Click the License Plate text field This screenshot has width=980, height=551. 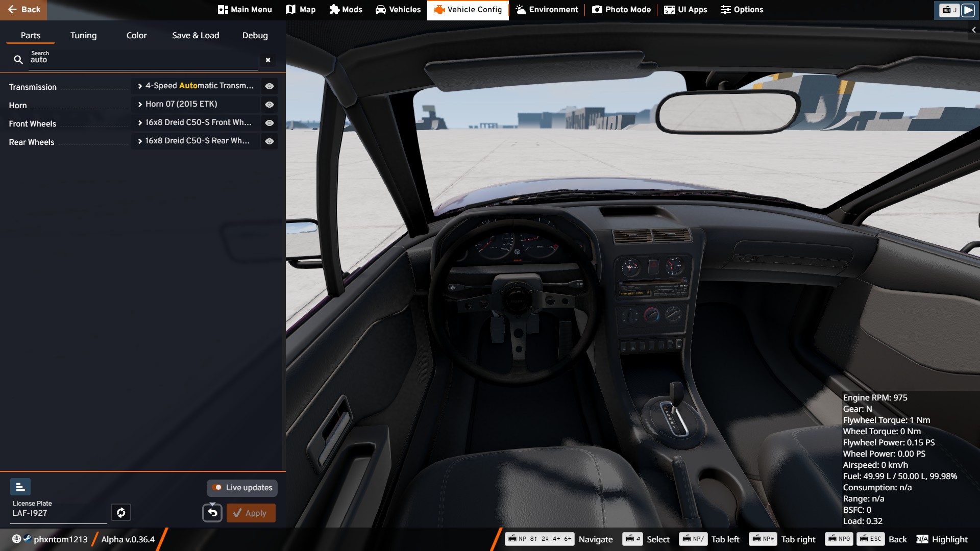59,513
